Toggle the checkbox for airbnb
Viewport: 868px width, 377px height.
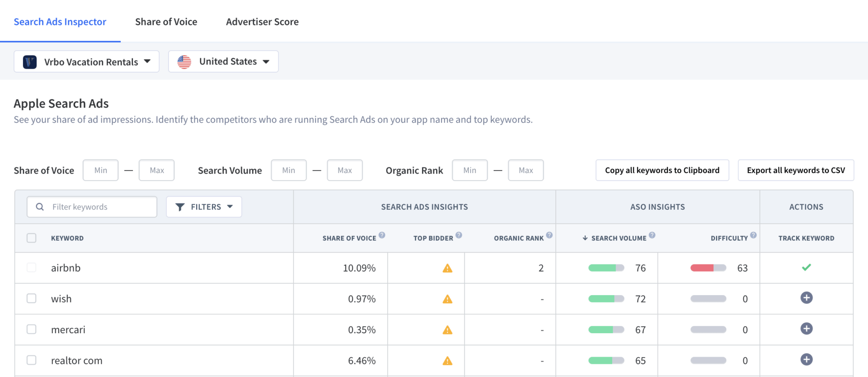click(x=31, y=268)
